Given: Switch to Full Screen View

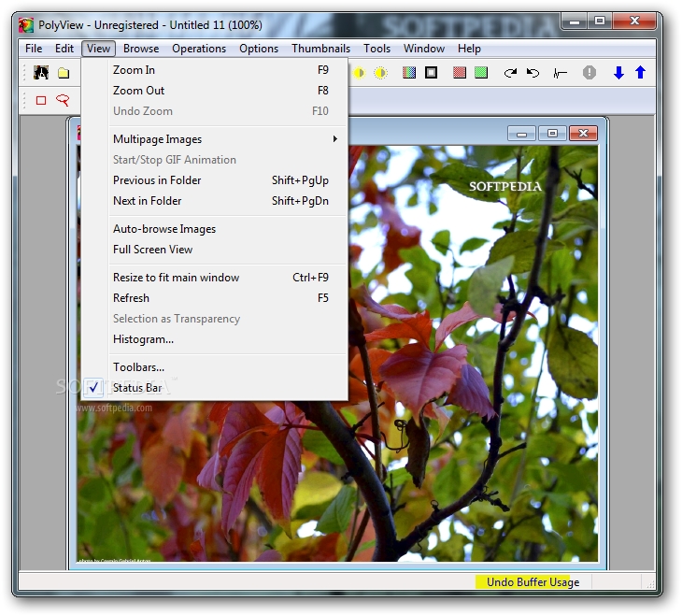Looking at the screenshot, I should point(215,250).
